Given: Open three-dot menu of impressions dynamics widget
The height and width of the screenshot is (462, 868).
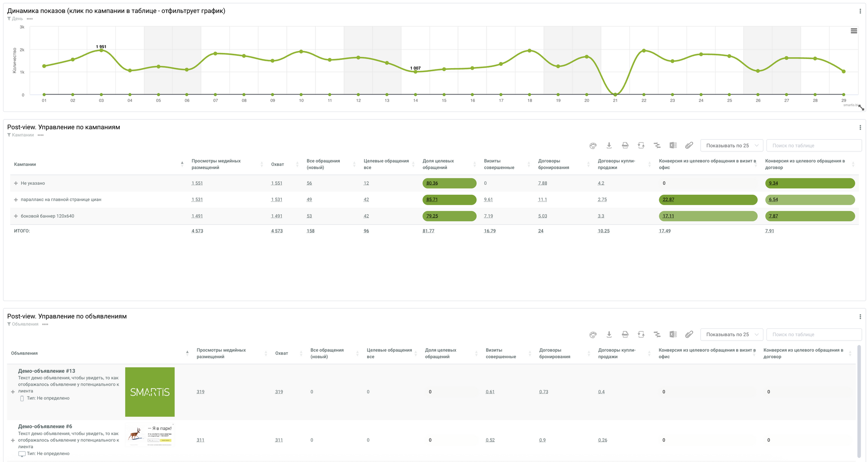Looking at the screenshot, I should (860, 11).
